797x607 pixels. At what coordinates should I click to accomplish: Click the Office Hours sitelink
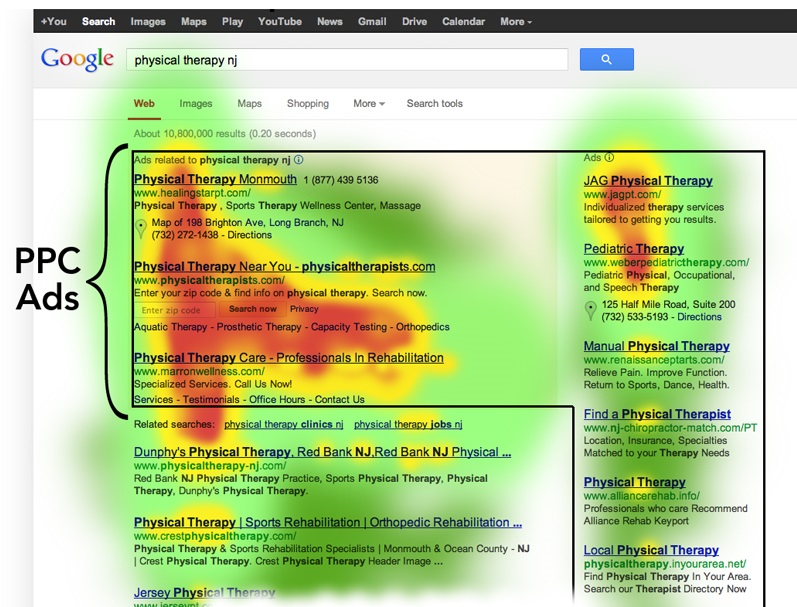tap(277, 400)
